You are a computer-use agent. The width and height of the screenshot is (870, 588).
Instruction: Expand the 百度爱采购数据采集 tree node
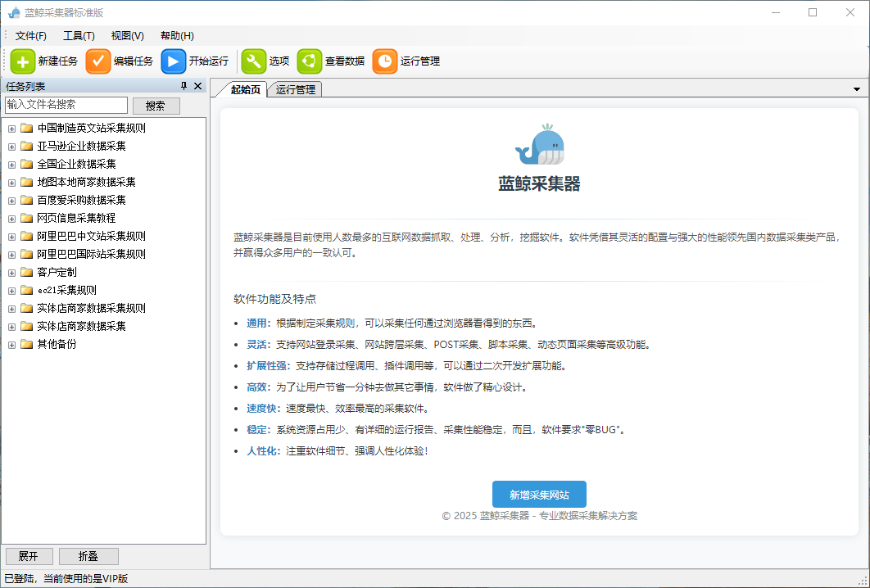pos(11,201)
